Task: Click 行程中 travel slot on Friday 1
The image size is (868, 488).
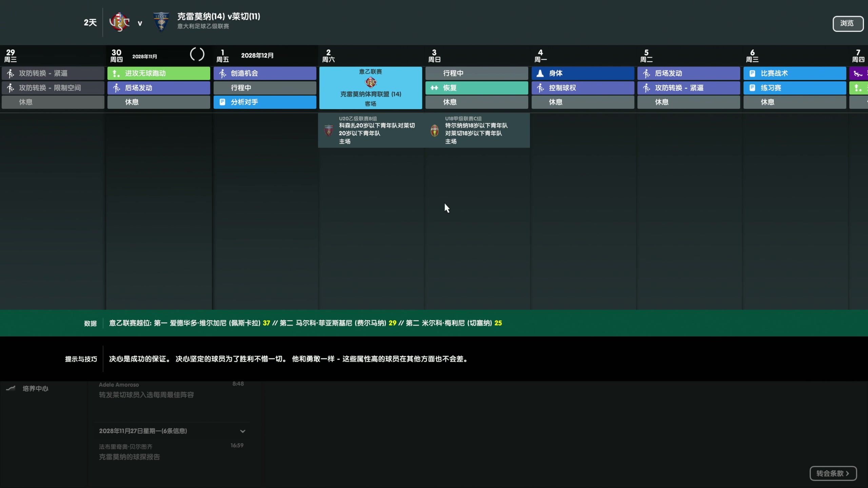Action: pyautogui.click(x=265, y=88)
